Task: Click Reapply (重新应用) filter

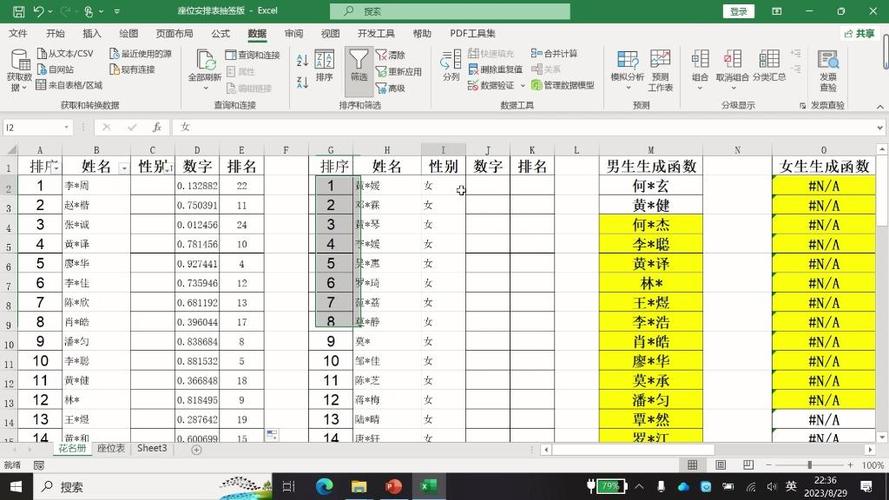Action: [399, 71]
